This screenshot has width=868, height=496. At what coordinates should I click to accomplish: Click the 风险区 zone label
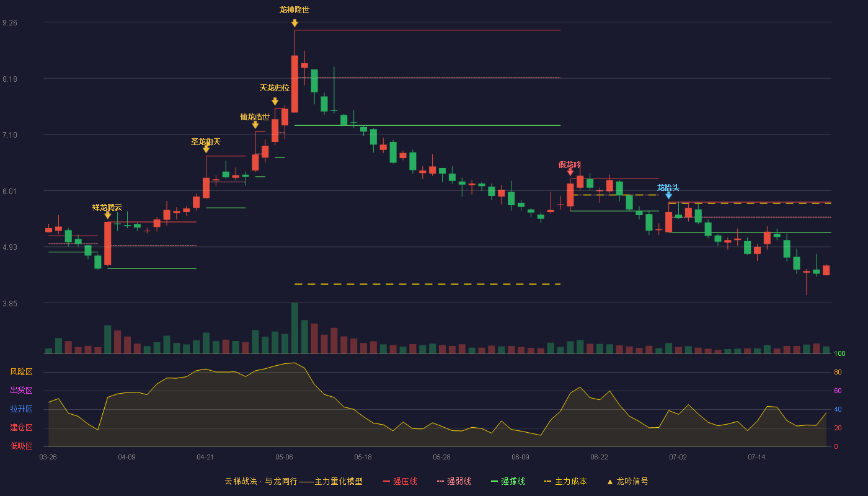point(21,372)
